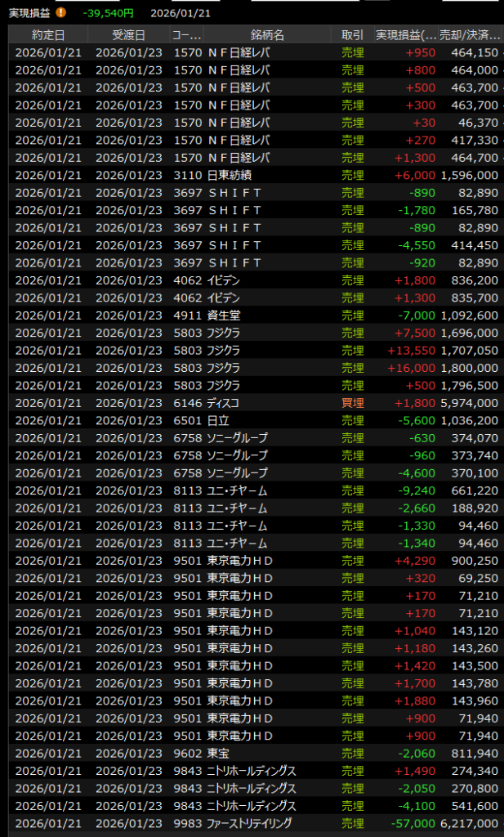Click the コード column header

click(x=185, y=34)
